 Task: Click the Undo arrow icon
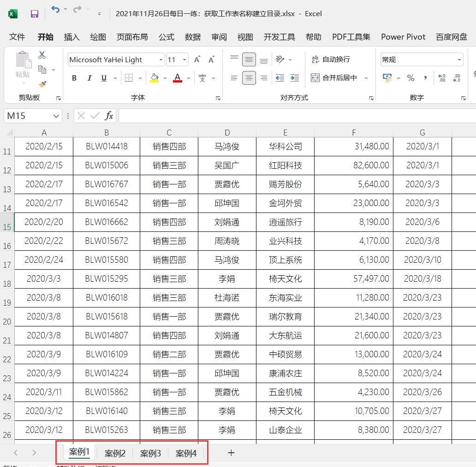(x=55, y=9)
